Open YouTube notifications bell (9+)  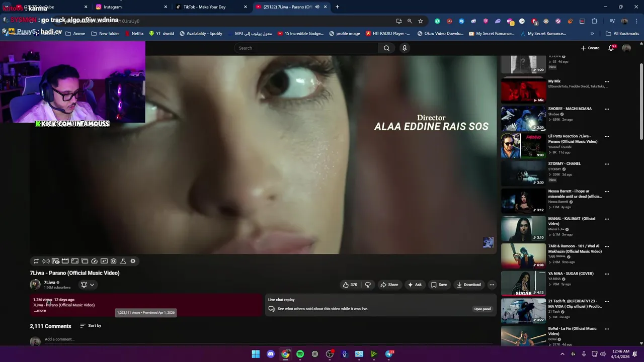point(611,48)
